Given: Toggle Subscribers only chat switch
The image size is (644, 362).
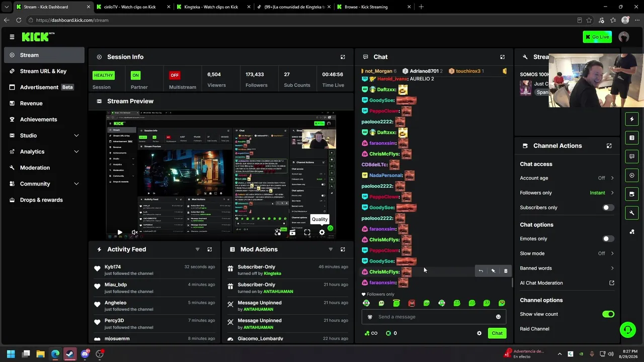Looking at the screenshot, I should point(608,208).
